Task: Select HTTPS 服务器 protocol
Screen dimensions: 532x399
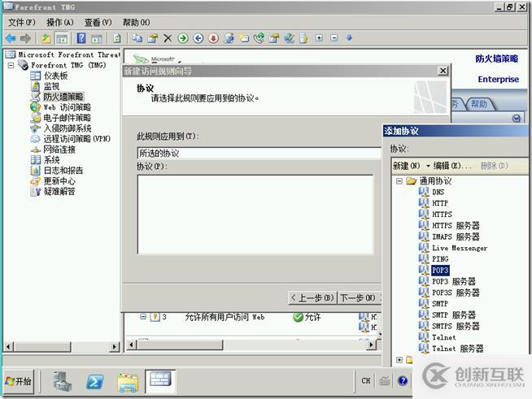Action: pyautogui.click(x=456, y=225)
